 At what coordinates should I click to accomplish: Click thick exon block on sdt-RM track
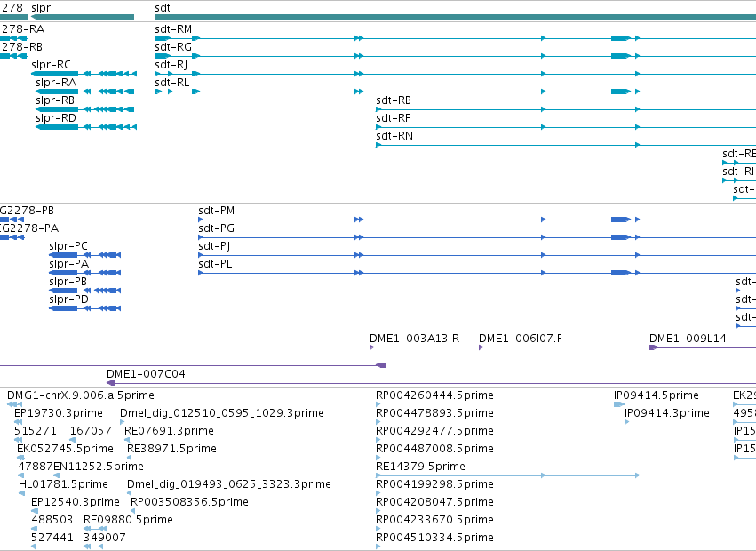620,38
